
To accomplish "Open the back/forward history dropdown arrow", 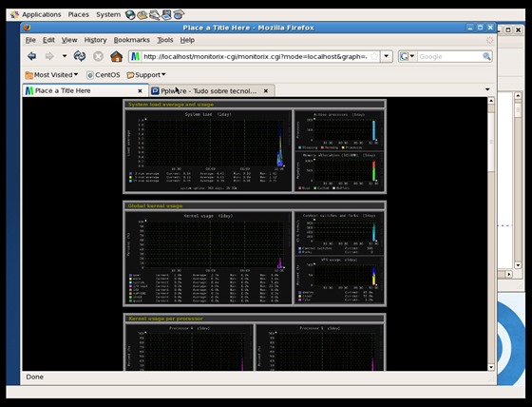I will click(x=65, y=56).
